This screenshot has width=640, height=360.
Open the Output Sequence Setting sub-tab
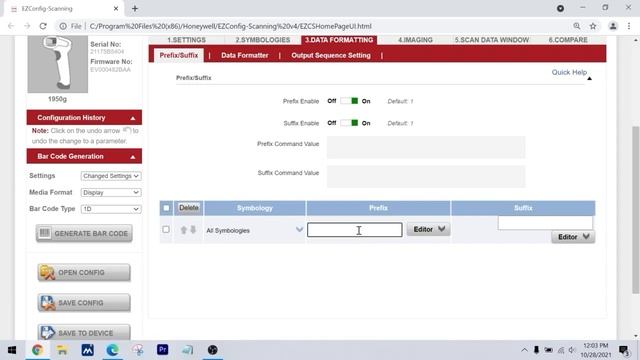331,55
